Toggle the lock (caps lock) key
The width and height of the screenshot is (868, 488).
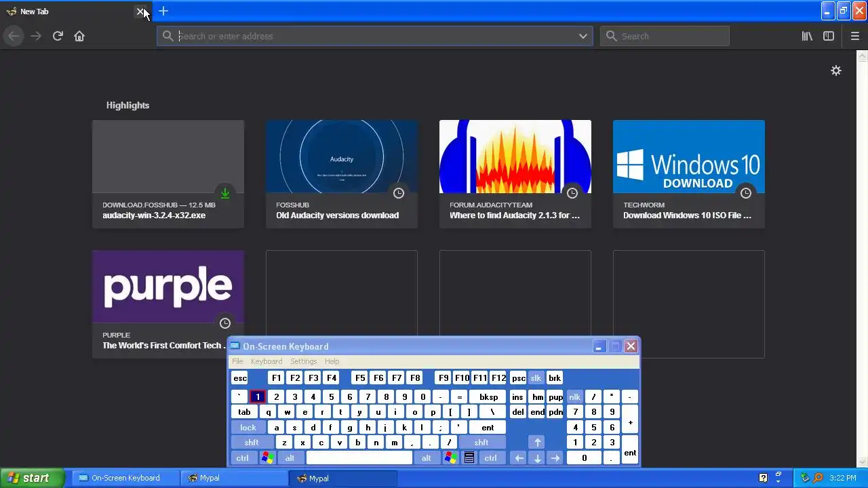[248, 428]
